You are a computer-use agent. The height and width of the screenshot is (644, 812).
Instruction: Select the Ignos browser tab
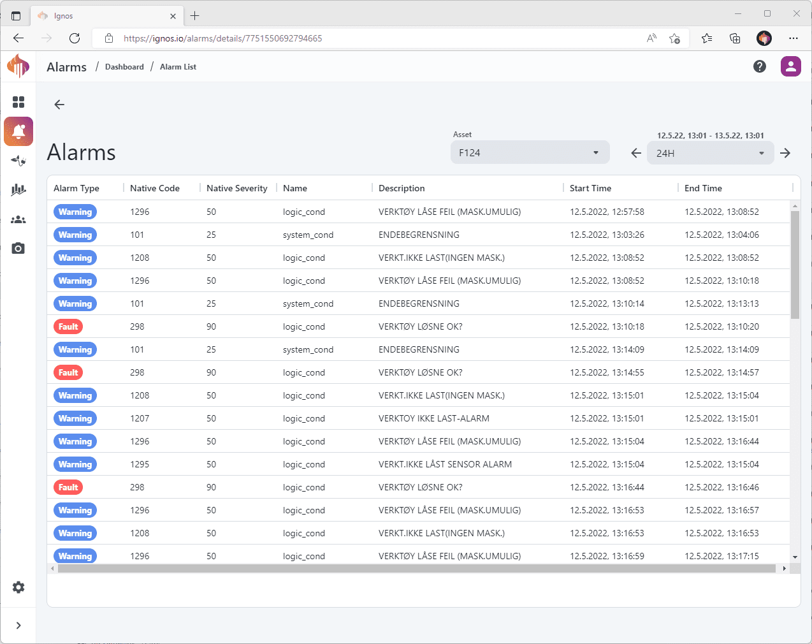(107, 16)
